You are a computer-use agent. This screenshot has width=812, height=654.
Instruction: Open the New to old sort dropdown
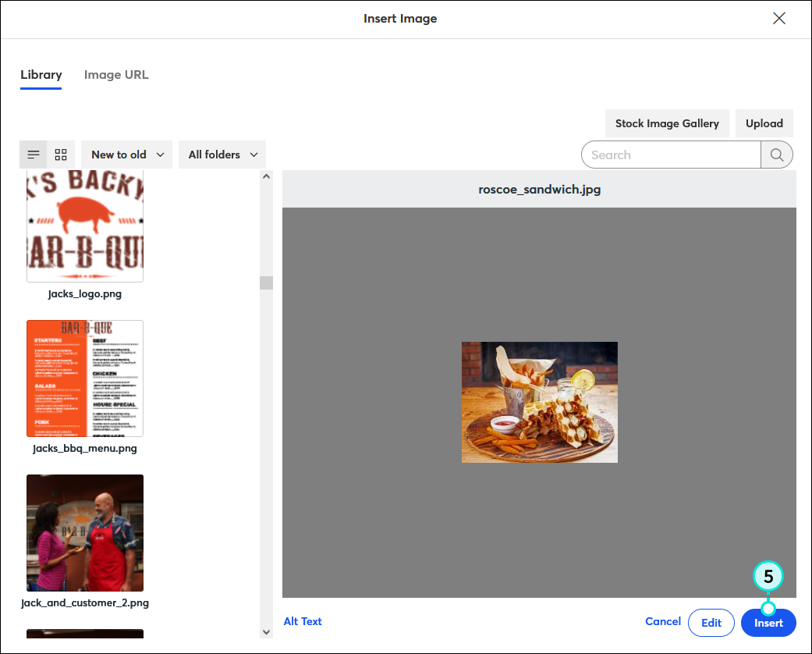[126, 154]
